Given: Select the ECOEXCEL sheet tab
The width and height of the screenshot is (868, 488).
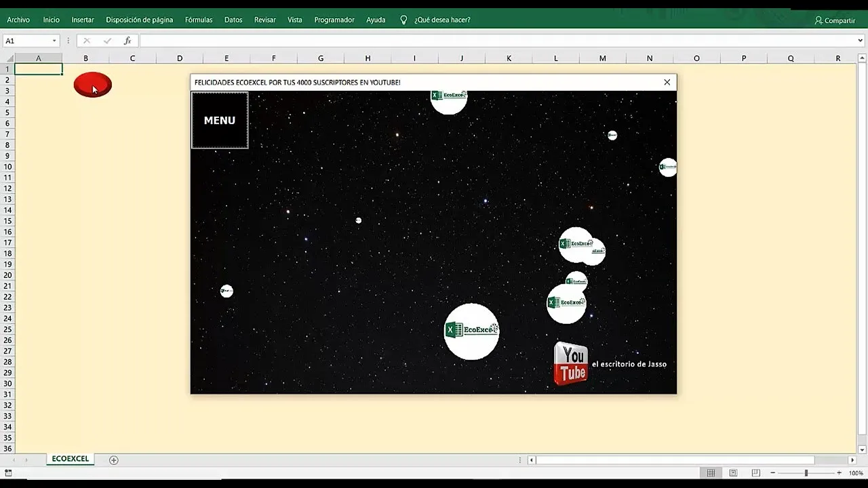Looking at the screenshot, I should (x=71, y=459).
